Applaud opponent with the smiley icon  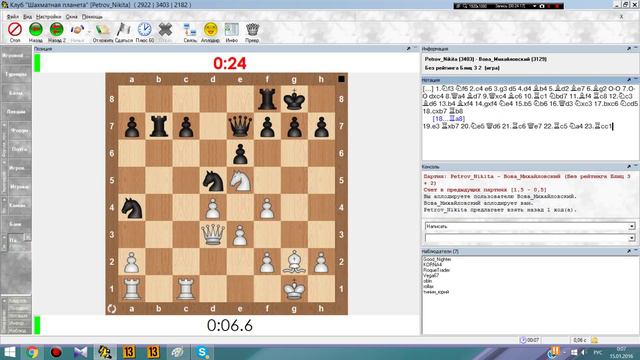pos(211,30)
